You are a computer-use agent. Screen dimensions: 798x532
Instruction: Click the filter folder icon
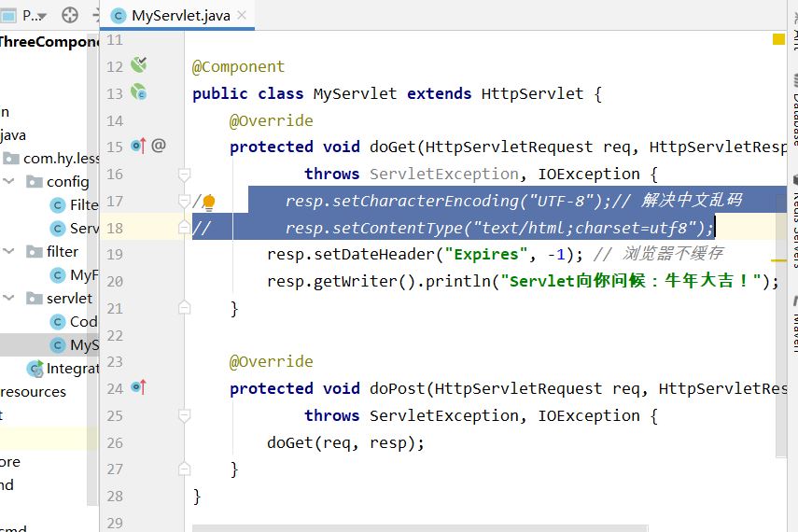[35, 251]
